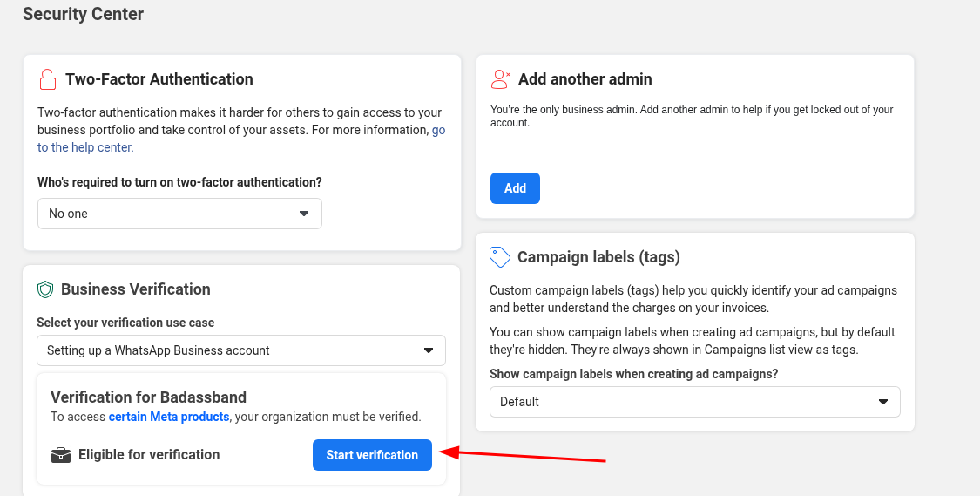Follow the go to the help center link
The image size is (980, 496).
pyautogui.click(x=85, y=147)
